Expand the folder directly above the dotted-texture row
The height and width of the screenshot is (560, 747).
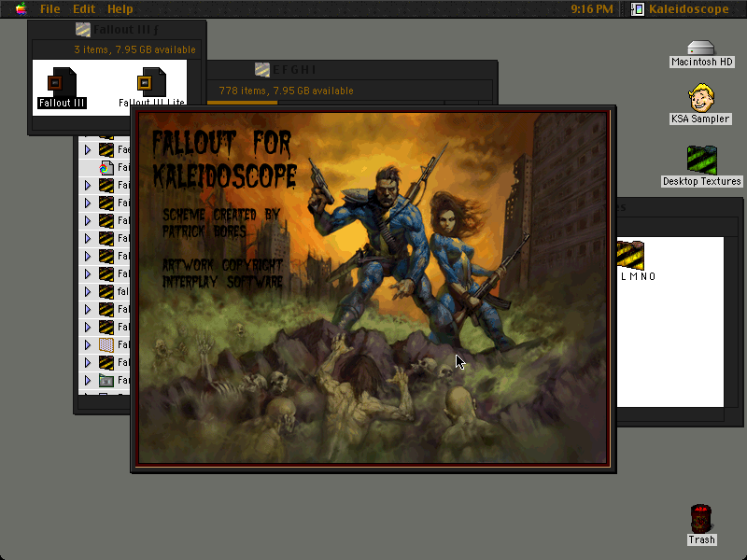[x=88, y=328]
